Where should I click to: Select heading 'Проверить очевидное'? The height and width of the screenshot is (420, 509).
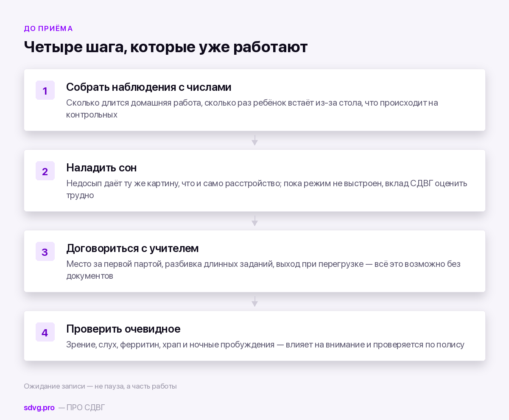click(x=123, y=329)
